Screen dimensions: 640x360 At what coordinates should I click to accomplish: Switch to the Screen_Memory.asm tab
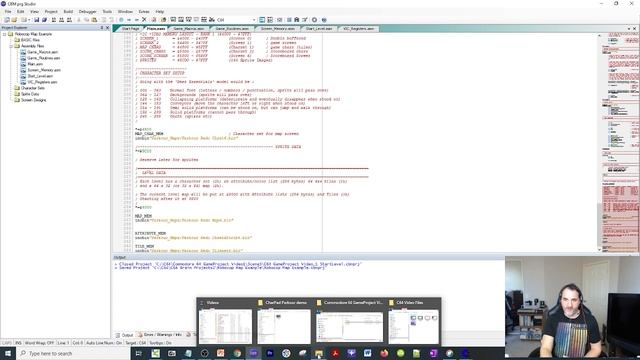(278, 29)
